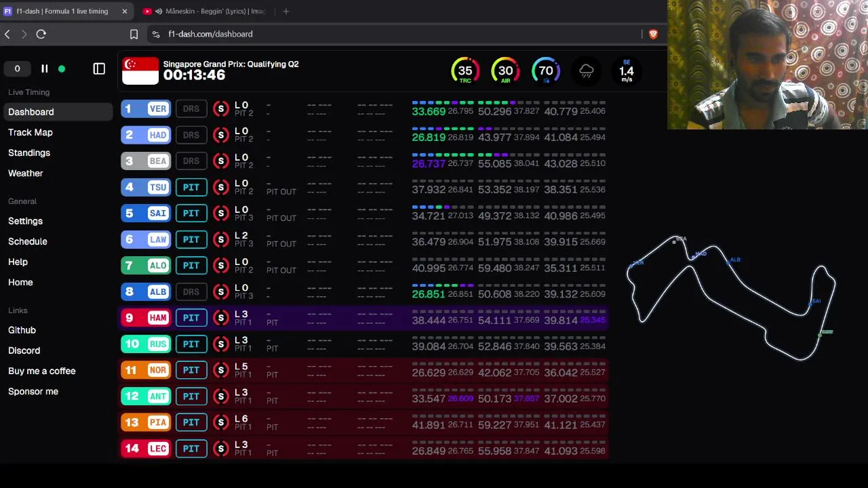Click soft tyre icon in NOR row
This screenshot has width=868, height=488.
[x=220, y=370]
